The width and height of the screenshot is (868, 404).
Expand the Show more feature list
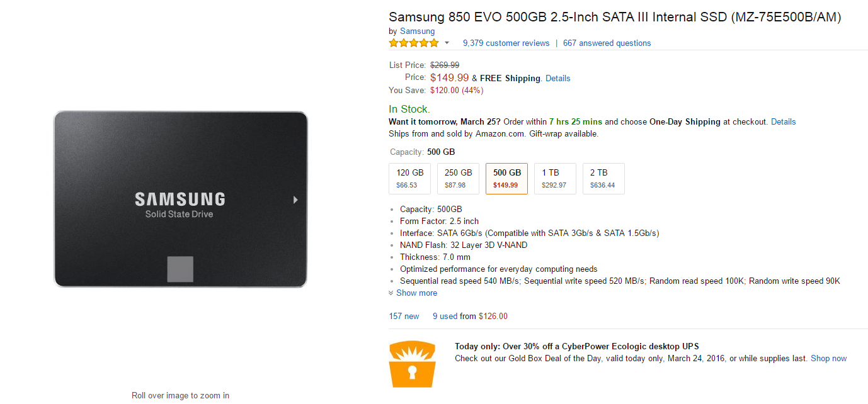[416, 293]
